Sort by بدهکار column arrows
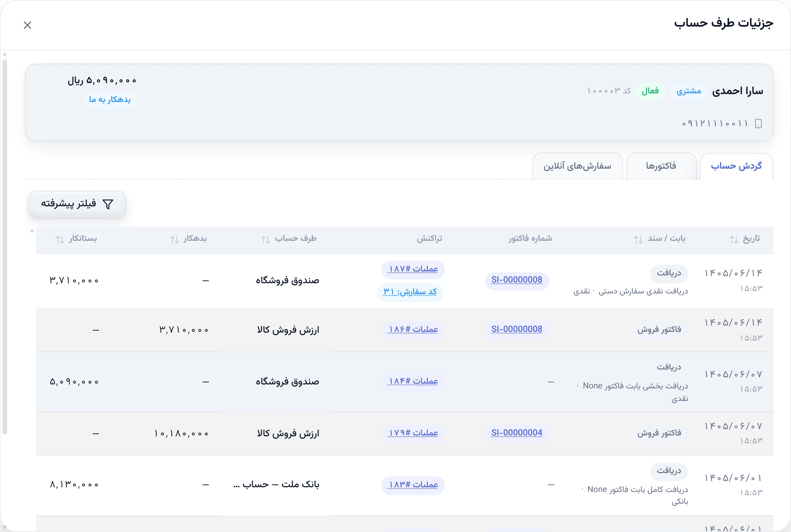The height and width of the screenshot is (532, 791). click(x=174, y=240)
